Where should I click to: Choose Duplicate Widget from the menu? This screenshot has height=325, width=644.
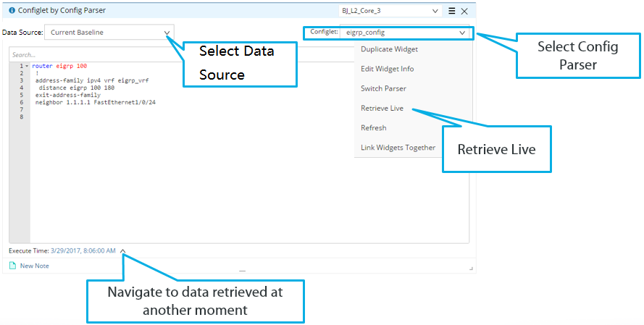click(x=389, y=49)
